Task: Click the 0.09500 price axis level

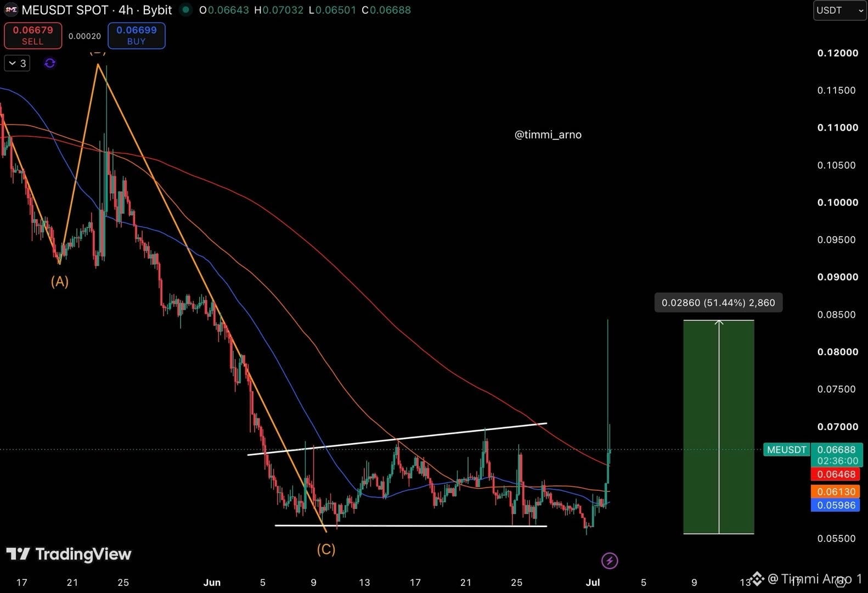Action: coord(837,240)
